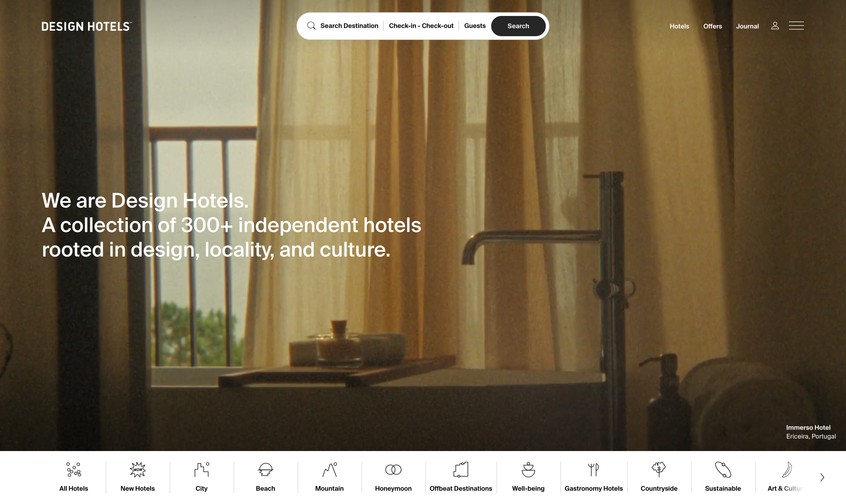Viewport: 846px width, 504px height.
Task: Open the Check-in - Check-out date picker
Action: pos(421,26)
